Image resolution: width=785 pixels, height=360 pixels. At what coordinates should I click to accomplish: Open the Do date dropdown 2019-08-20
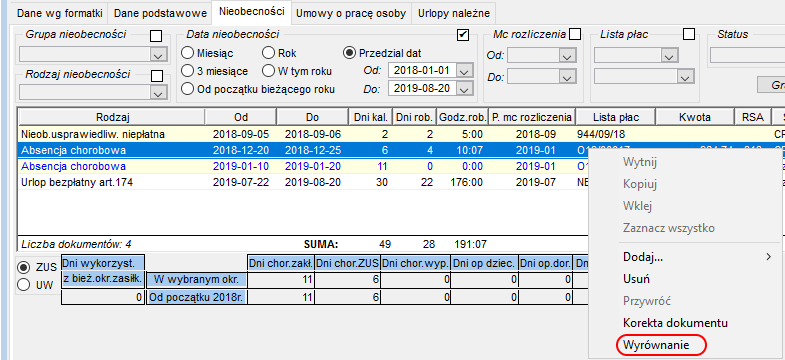465,89
